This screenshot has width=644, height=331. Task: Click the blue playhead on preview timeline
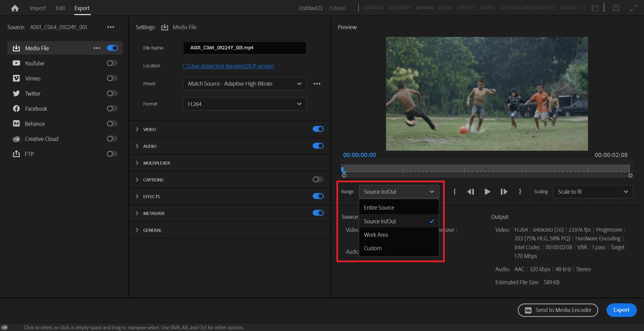[342, 169]
